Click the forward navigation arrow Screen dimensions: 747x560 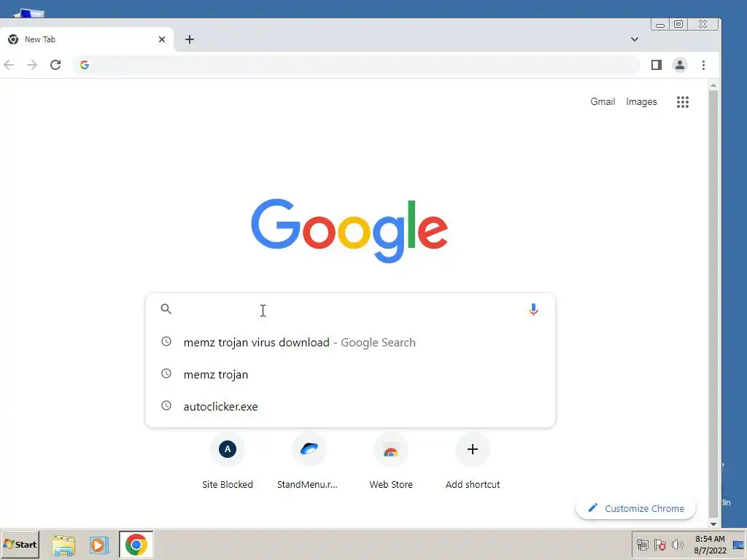[x=32, y=65]
